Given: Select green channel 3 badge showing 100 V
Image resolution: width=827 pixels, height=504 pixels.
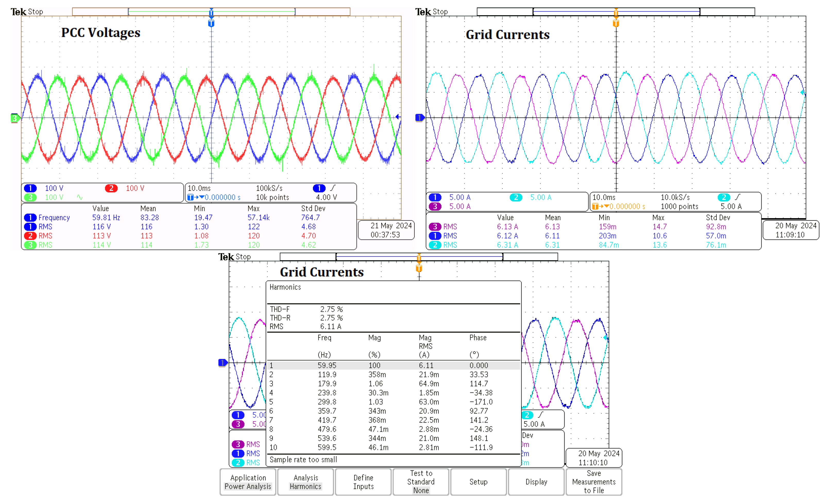Looking at the screenshot, I should [x=30, y=197].
